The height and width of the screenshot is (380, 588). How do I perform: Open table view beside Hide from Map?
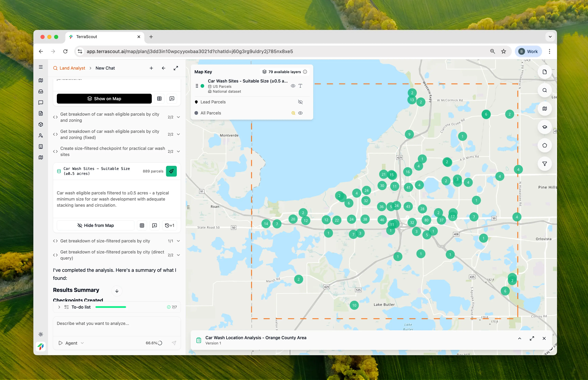pos(142,225)
